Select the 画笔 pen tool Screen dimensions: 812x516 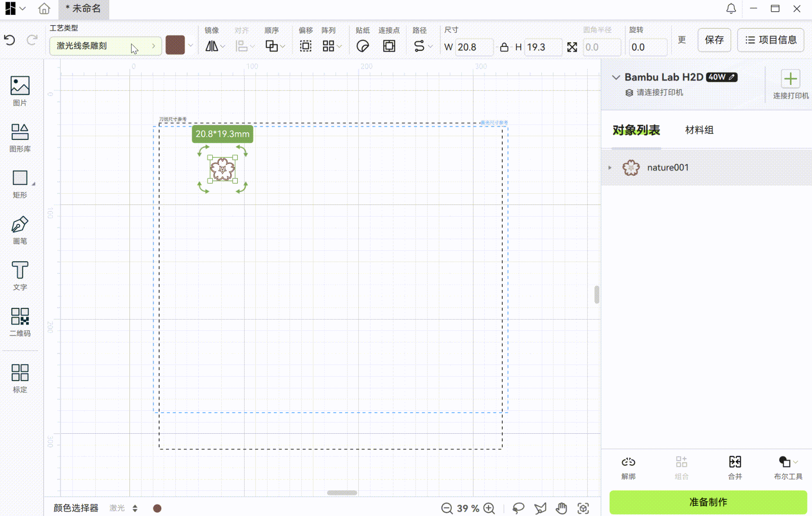(20, 230)
